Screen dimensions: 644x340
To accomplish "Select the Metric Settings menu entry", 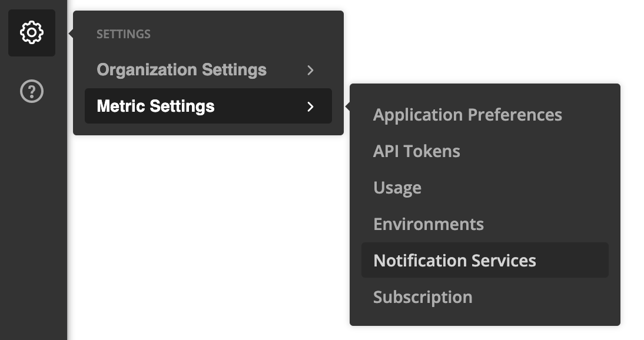I will click(156, 106).
